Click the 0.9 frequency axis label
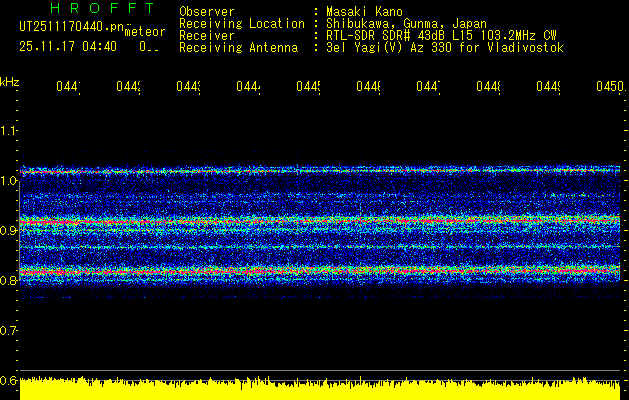Viewport: 629px width, 400px height. [9, 231]
